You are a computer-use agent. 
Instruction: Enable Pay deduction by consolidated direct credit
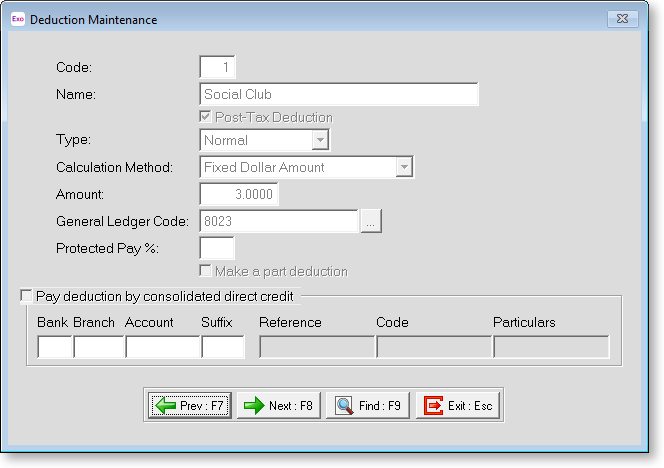(26, 296)
